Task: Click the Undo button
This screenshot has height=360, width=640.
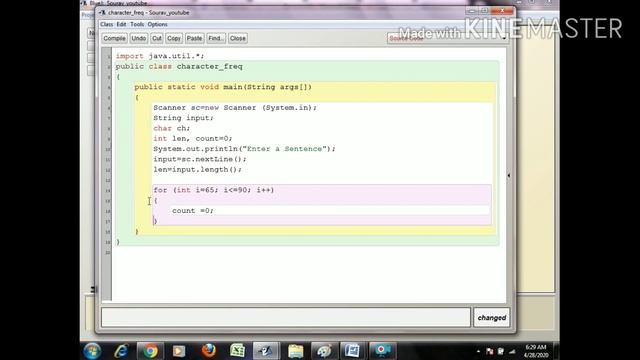Action: 139,38
